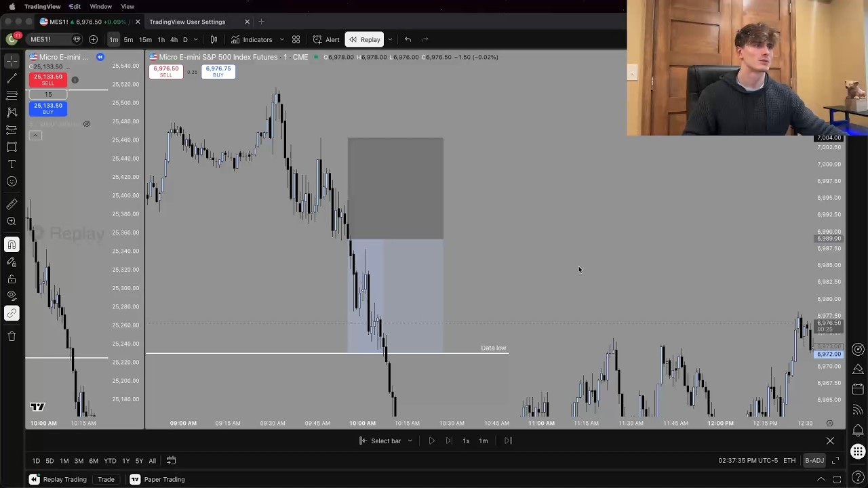This screenshot has height=488, width=868.
Task: Expand the timeframe interval dropdown
Action: point(196,39)
